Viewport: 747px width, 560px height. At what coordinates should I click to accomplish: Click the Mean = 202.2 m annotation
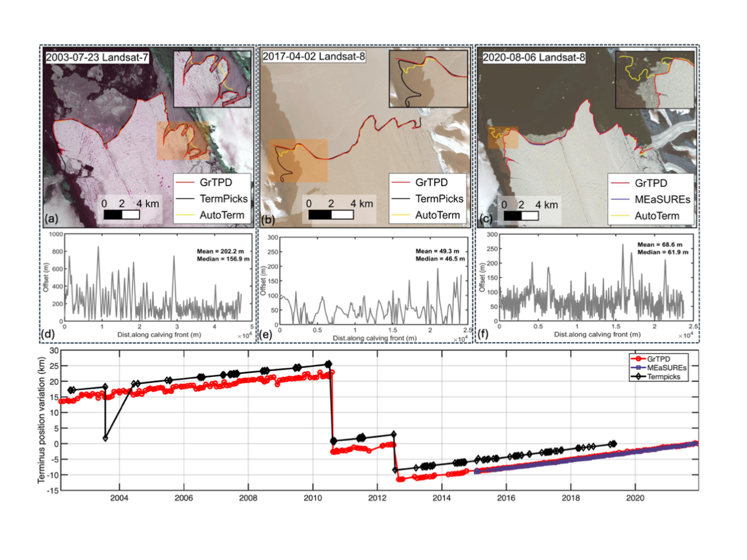click(221, 251)
